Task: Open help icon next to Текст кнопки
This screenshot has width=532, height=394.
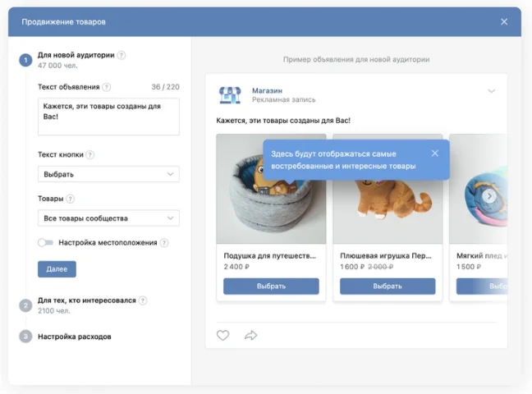Action: pyautogui.click(x=90, y=155)
